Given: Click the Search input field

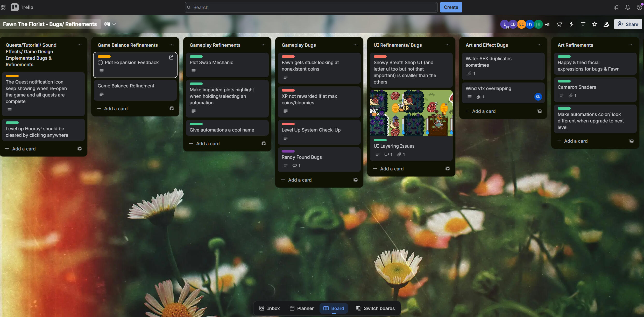Looking at the screenshot, I should tap(311, 7).
